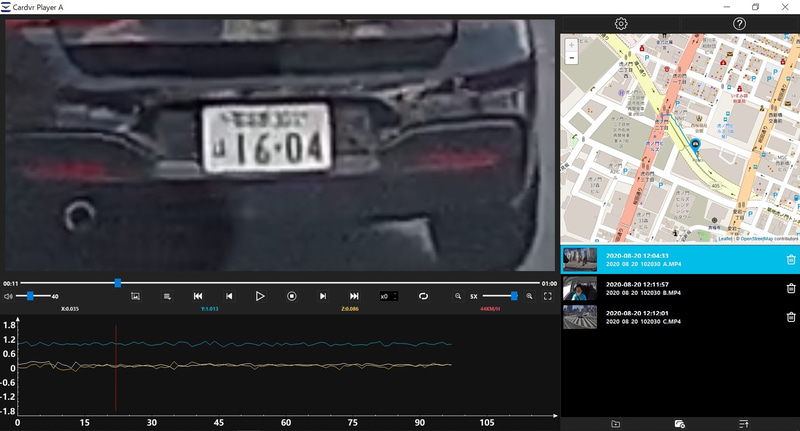Jump to next file with skip-forward button
Screen dimensions: 800x431
[x=354, y=296]
